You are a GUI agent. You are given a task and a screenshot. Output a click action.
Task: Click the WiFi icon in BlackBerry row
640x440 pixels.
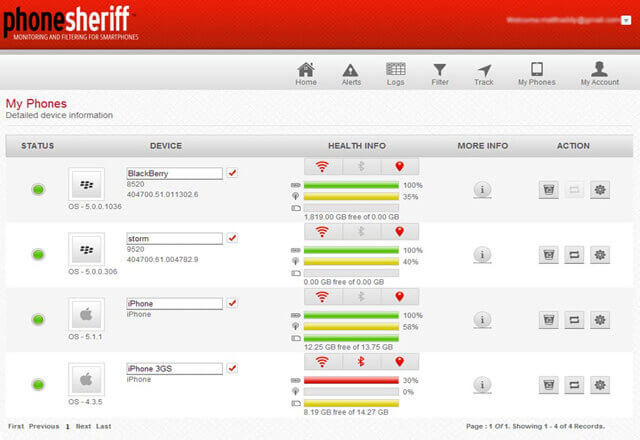click(x=323, y=166)
